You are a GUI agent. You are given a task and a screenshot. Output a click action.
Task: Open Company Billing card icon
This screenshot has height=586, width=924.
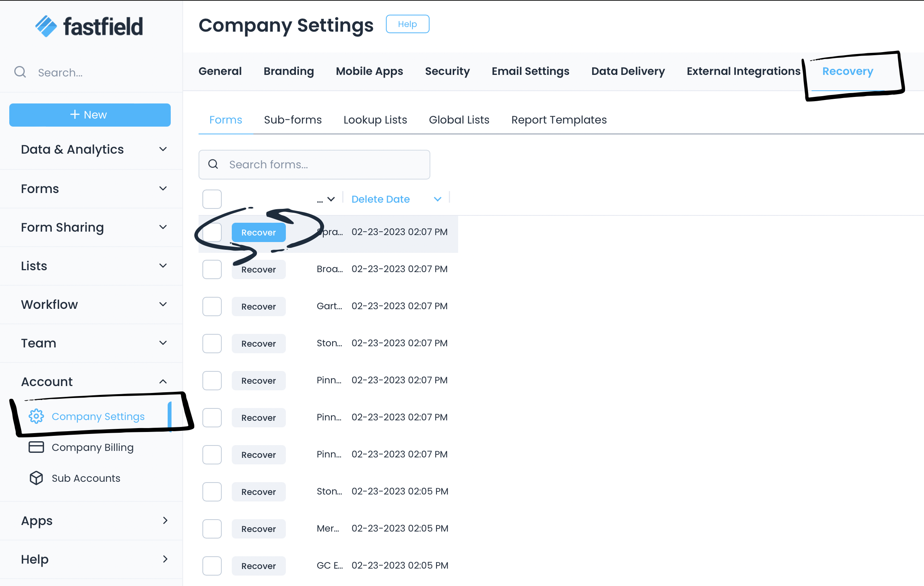[36, 447]
